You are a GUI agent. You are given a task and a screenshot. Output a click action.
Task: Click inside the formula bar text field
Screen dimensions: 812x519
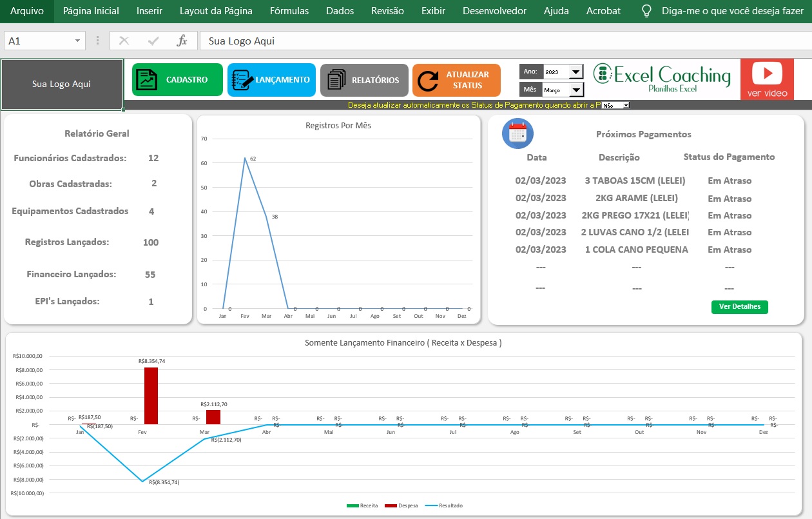(x=505, y=41)
